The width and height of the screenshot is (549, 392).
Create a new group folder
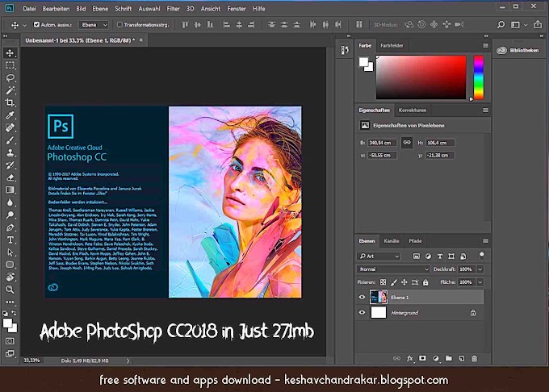click(x=449, y=358)
